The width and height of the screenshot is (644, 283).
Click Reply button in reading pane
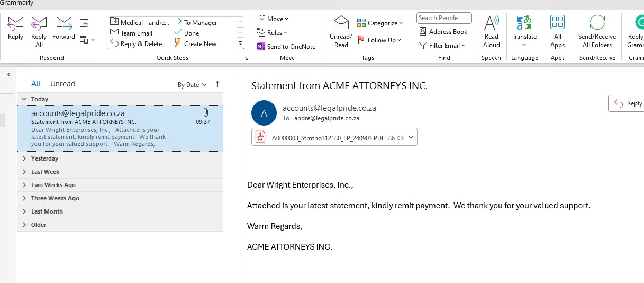(x=628, y=103)
